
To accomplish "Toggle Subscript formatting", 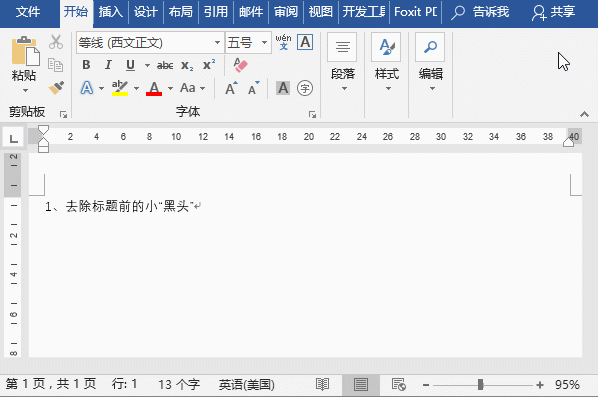I will coord(187,66).
